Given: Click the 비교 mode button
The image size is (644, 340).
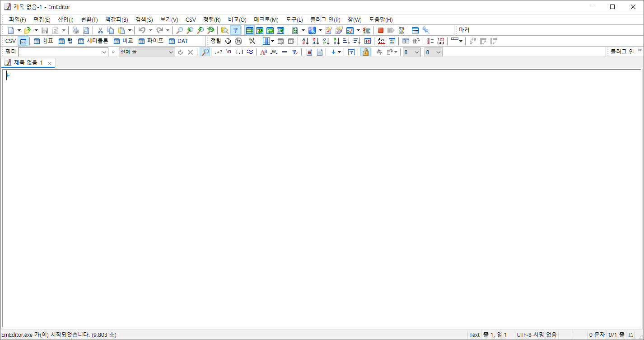Looking at the screenshot, I should pyautogui.click(x=124, y=41).
